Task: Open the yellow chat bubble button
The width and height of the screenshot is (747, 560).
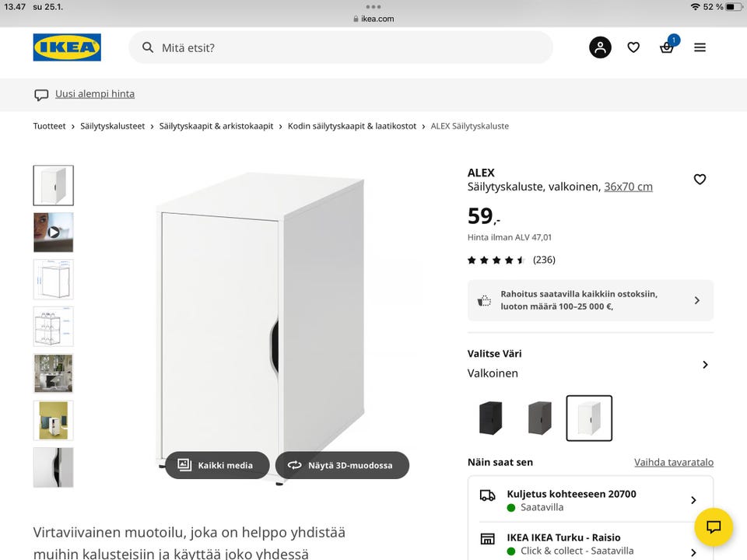Action: [714, 527]
